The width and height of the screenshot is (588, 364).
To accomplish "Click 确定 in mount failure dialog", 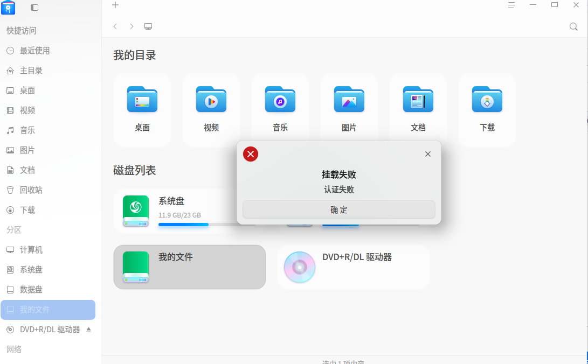I will pos(339,209).
